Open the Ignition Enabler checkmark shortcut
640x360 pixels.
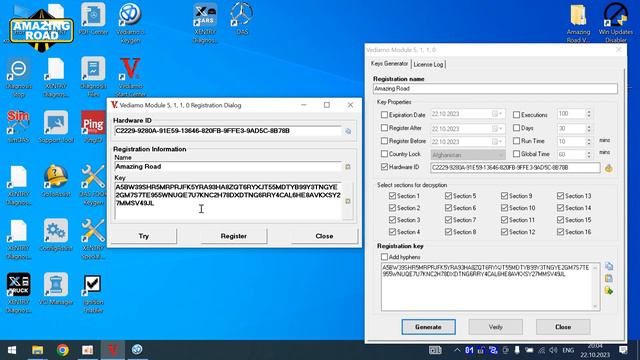coord(93,293)
